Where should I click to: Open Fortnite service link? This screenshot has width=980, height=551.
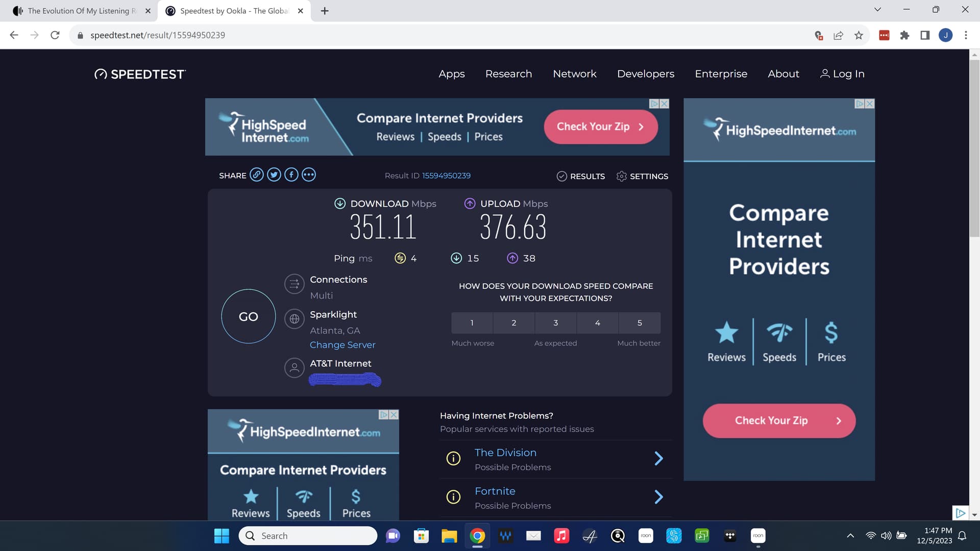(495, 491)
